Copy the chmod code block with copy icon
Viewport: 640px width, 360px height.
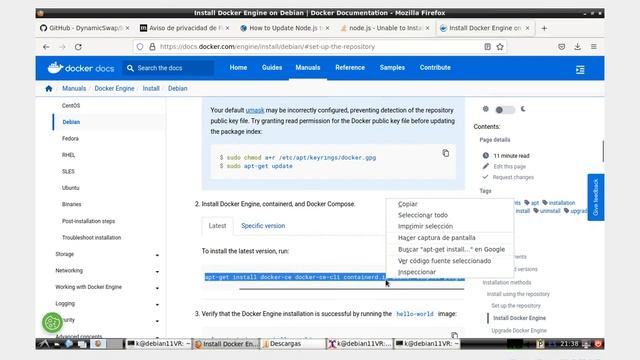pyautogui.click(x=446, y=153)
